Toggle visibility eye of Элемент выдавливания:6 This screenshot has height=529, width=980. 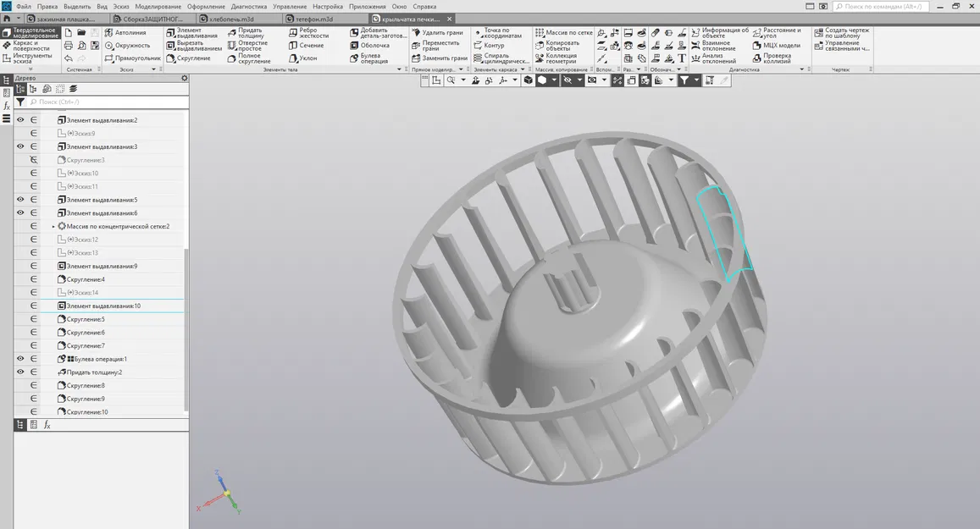point(20,213)
